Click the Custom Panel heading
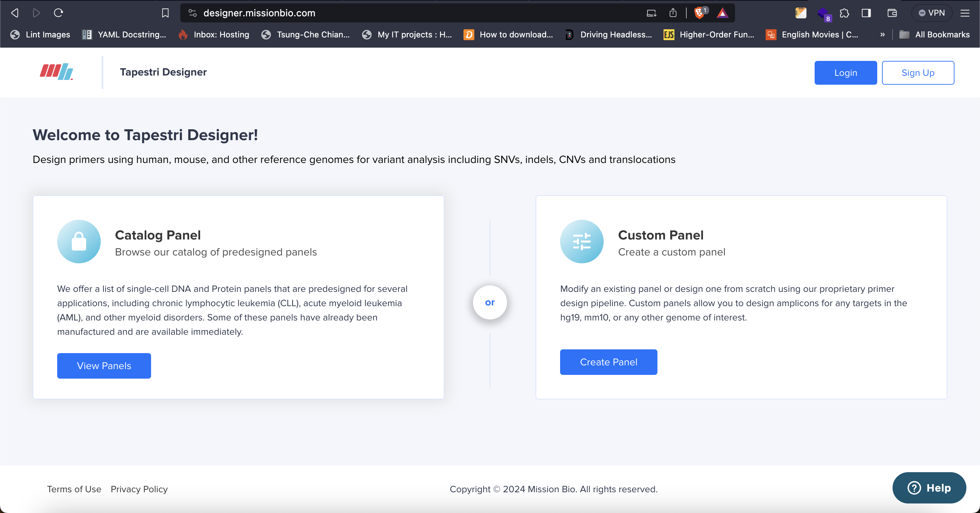Image resolution: width=980 pixels, height=513 pixels. tap(660, 235)
